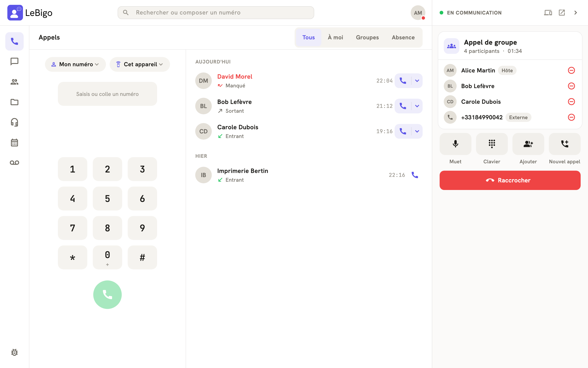Toggle the Clavier keypad in call panel

492,144
